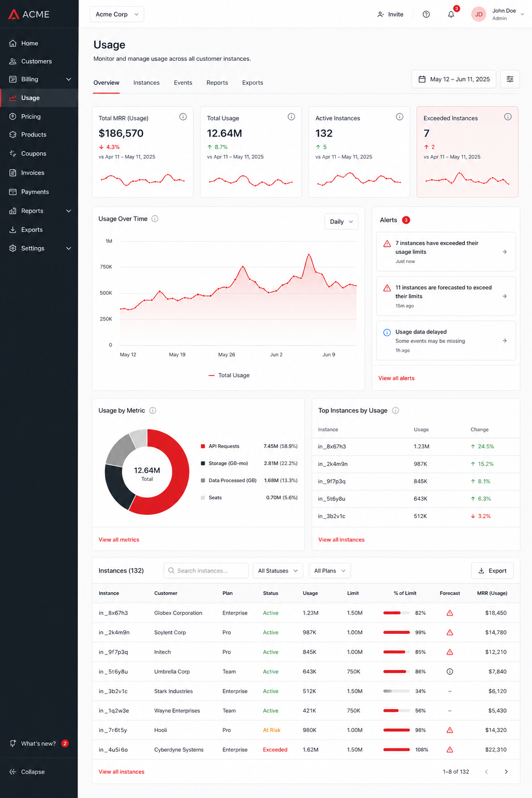Open View all instances link under Top Instances

pyautogui.click(x=341, y=540)
